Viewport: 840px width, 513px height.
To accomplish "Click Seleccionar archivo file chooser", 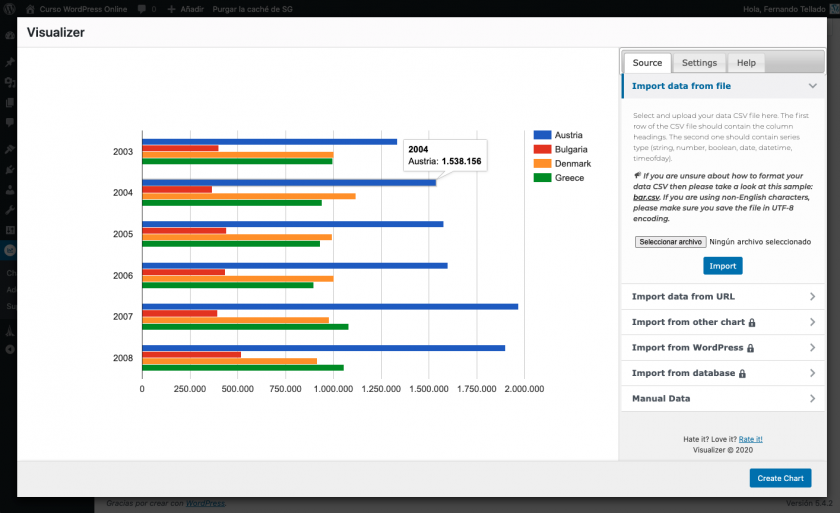I will [x=670, y=241].
